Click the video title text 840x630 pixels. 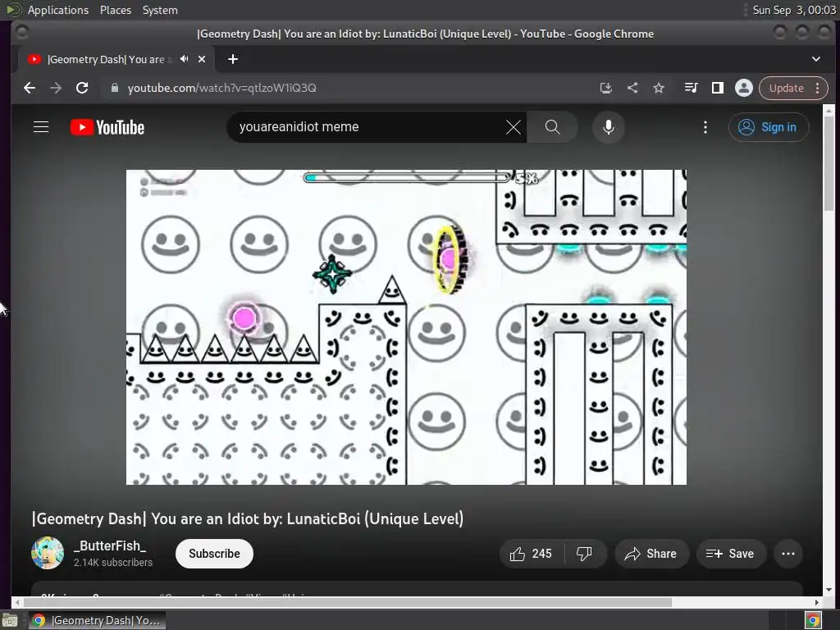248,518
